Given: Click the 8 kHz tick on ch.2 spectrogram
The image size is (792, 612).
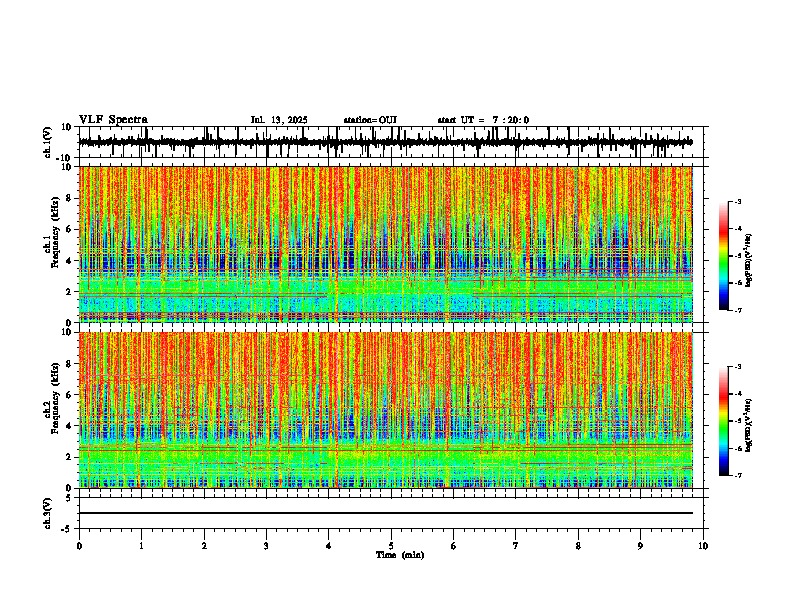Looking at the screenshot, I should click(70, 364).
